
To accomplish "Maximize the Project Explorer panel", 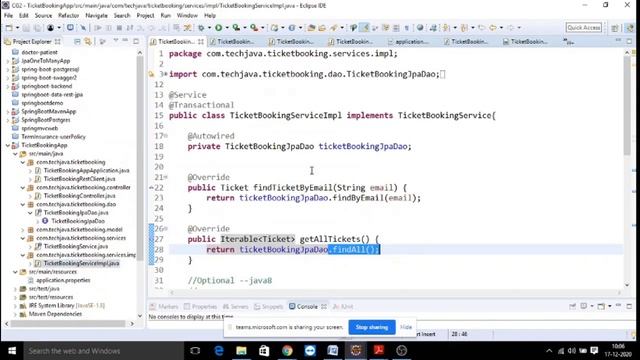I will click(x=136, y=41).
